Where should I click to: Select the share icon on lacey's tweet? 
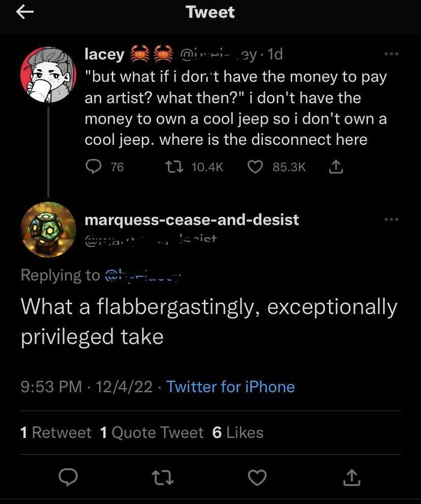(x=336, y=168)
